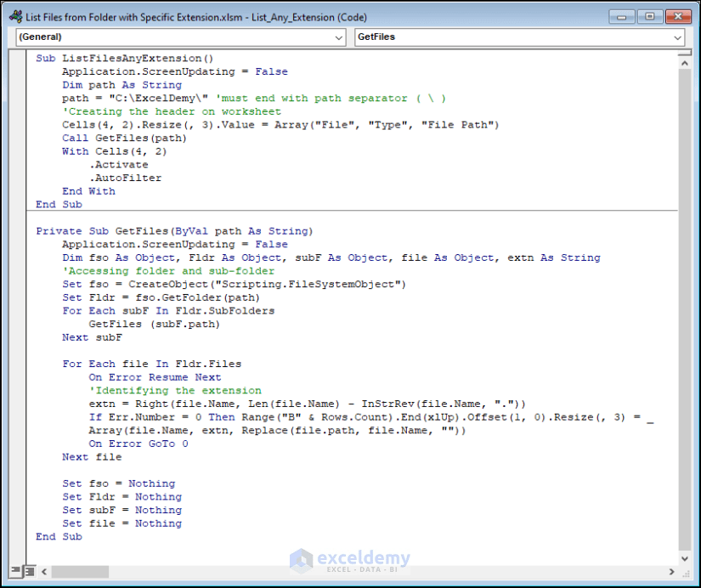Click comment 'Accessing folder and sub-folder
The image size is (701, 588).
pos(168,271)
